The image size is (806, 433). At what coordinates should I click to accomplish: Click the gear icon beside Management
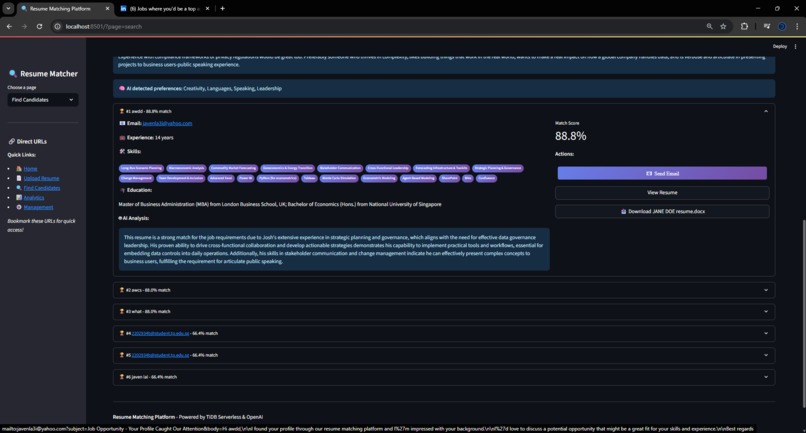(19, 207)
